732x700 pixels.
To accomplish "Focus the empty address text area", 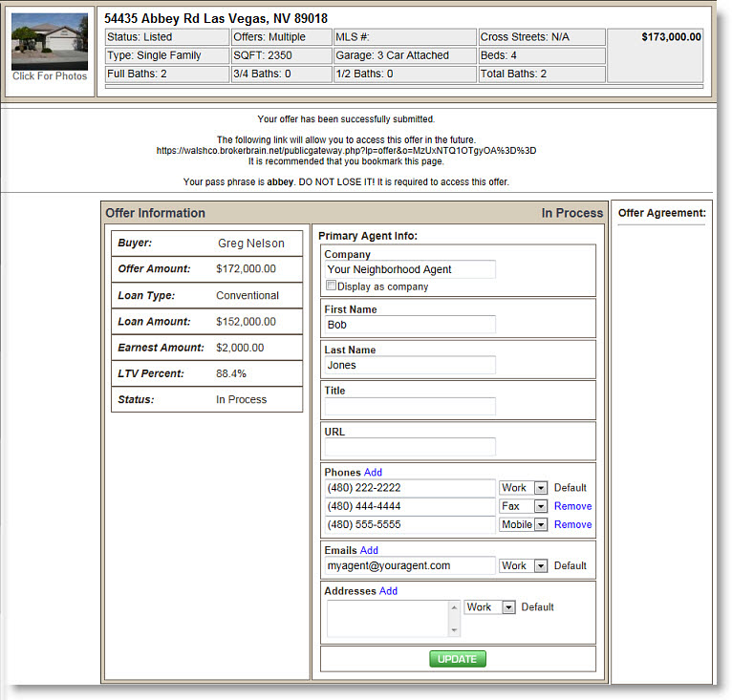I will coord(387,619).
